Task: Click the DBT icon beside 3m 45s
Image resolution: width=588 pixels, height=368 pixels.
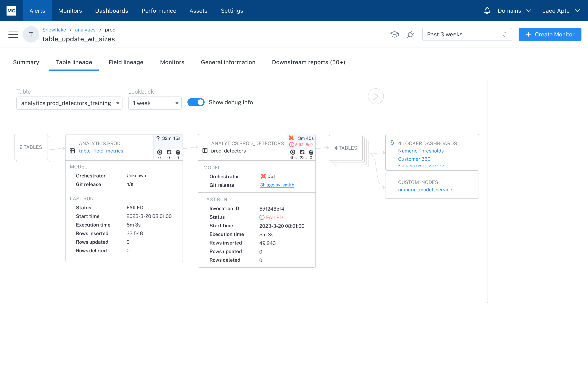Action: [x=291, y=138]
